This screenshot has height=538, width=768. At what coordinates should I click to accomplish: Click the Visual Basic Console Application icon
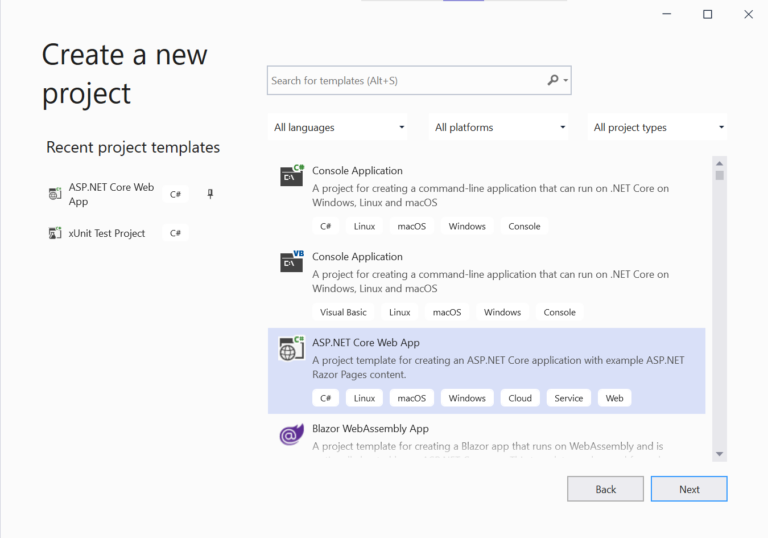(x=291, y=262)
